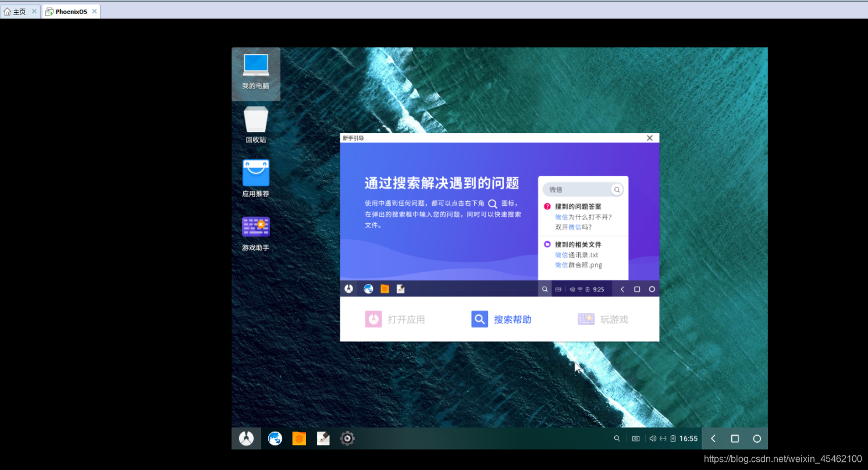This screenshot has width=868, height=470.
Task: Select the 应用推荐 desktop icon
Action: tap(256, 179)
